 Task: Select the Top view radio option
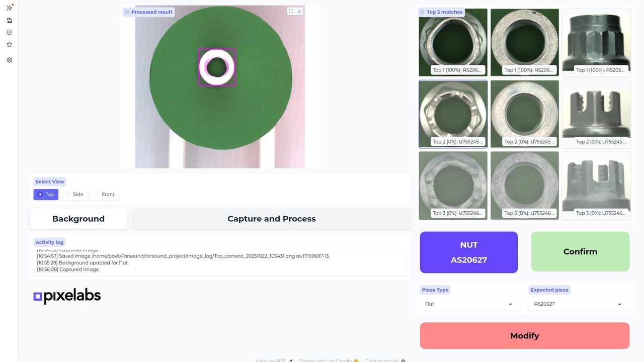point(46,194)
